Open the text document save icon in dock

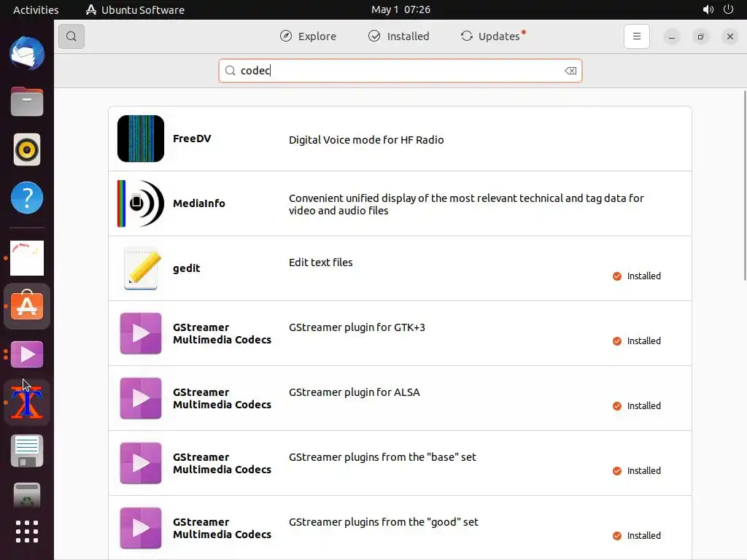27,451
